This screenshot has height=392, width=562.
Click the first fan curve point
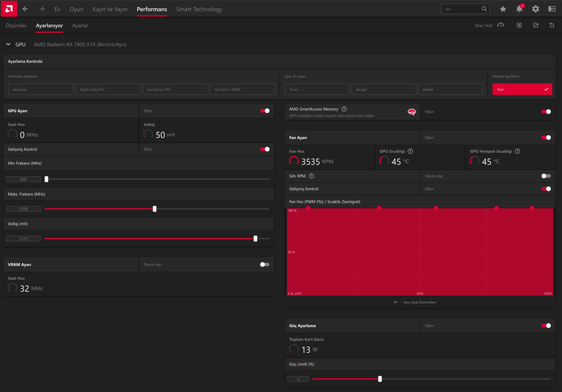(308, 208)
